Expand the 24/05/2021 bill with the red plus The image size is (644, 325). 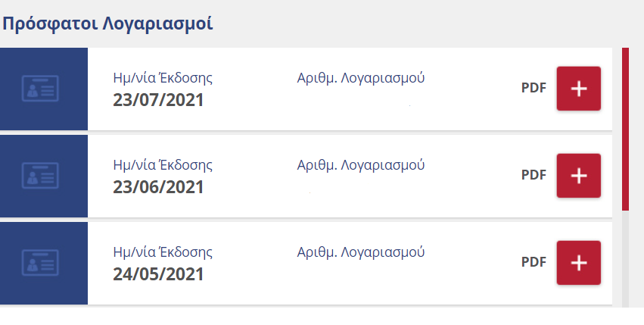(x=579, y=263)
